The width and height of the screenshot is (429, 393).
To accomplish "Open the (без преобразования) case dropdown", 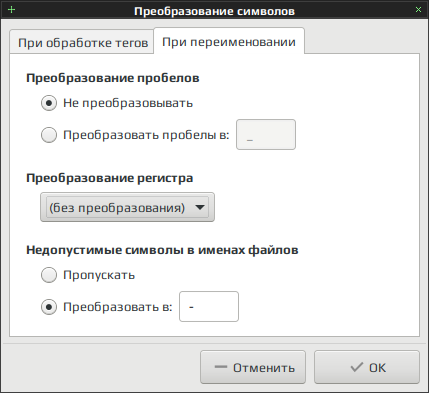I will [127, 207].
